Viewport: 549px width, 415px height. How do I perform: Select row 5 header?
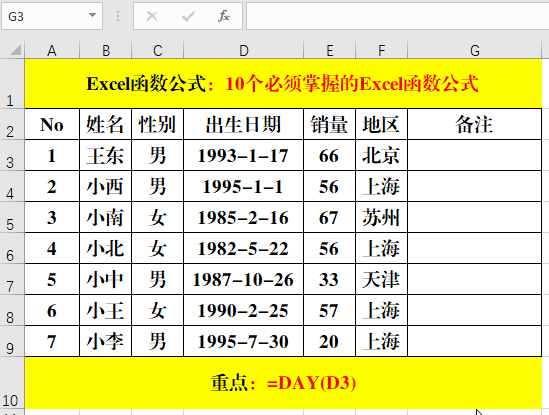[12, 217]
